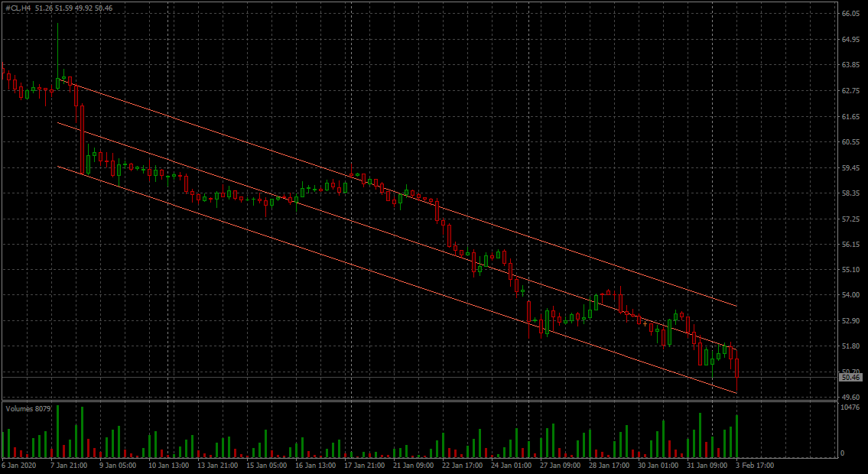Click the 22 Jan 17:00 time label
The height and width of the screenshot is (474, 868).
(x=463, y=465)
